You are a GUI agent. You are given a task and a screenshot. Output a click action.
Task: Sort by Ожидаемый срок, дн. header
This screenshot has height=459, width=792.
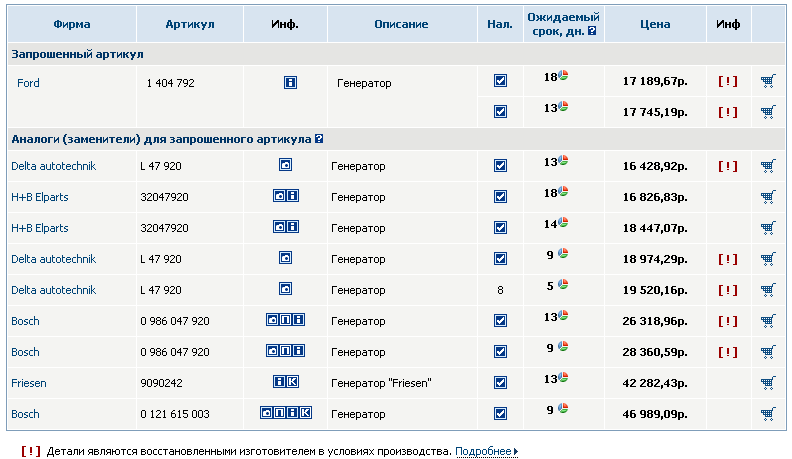coord(563,24)
